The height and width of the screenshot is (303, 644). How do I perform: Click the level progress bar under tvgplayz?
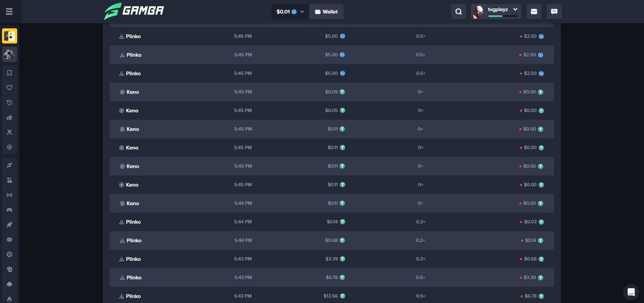coord(503,16)
